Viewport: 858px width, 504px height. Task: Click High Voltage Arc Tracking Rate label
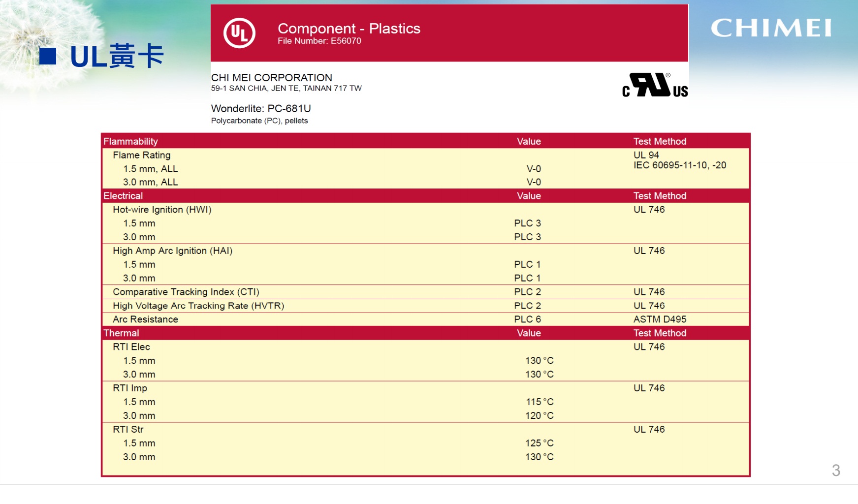pos(198,306)
